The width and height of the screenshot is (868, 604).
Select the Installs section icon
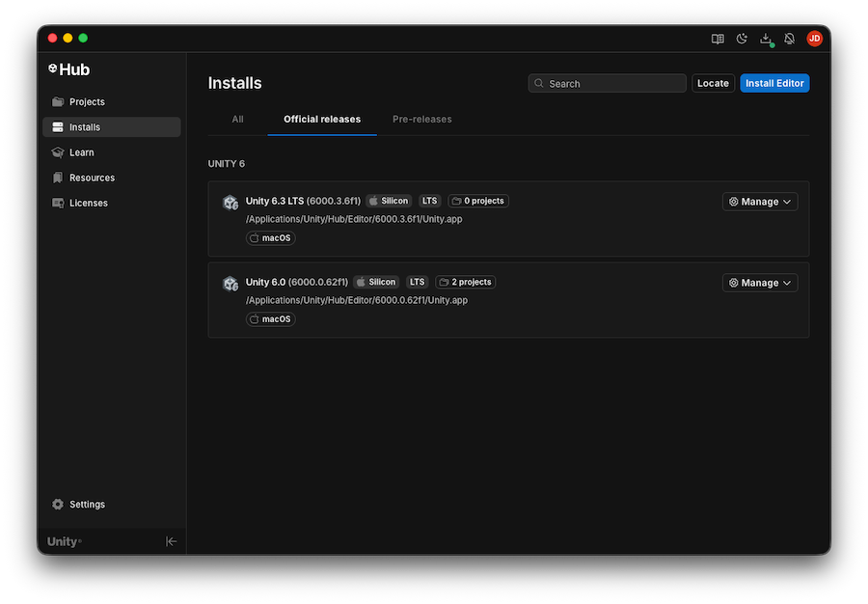click(59, 126)
